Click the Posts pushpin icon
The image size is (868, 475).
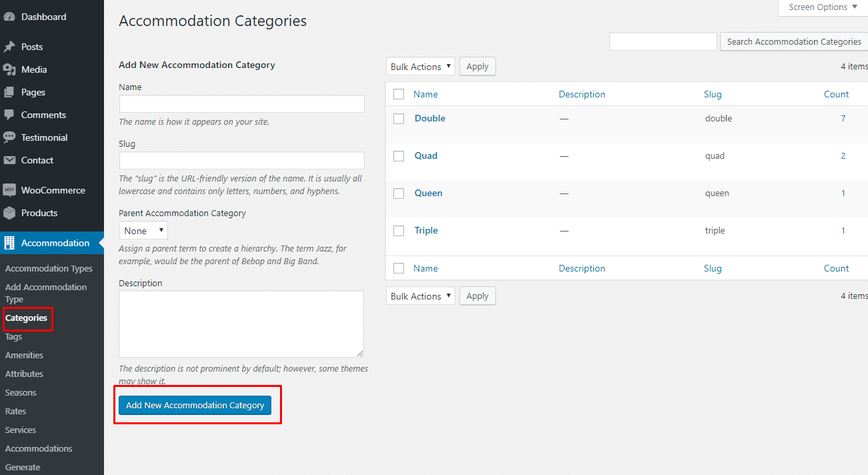(9, 47)
